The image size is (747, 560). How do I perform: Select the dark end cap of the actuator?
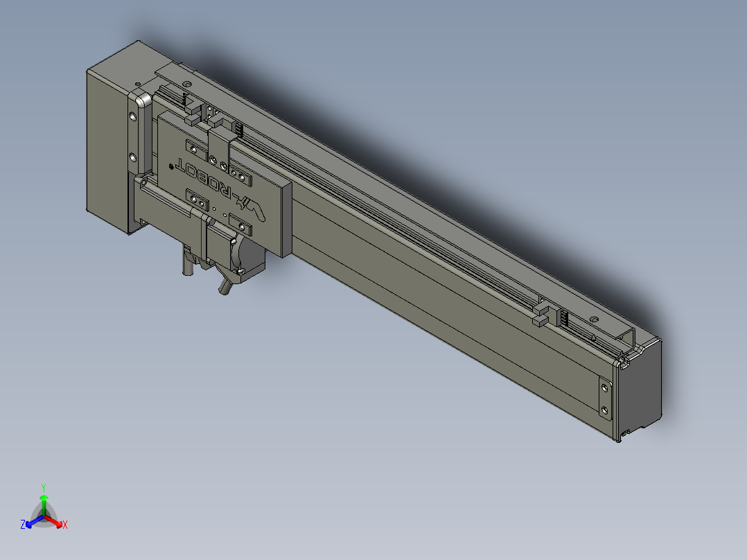tap(639, 390)
